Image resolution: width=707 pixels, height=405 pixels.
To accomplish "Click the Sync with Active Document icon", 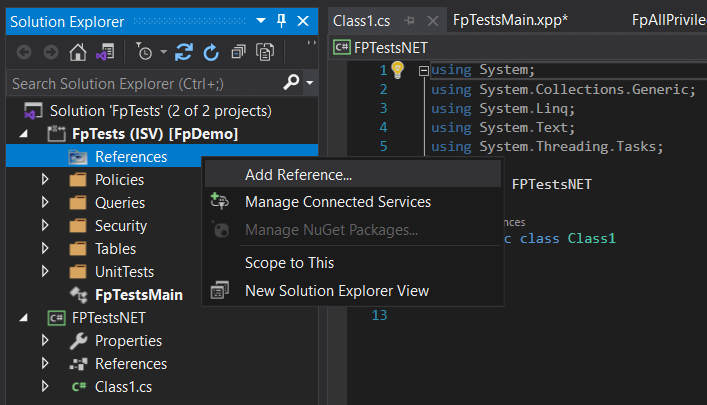I will click(184, 52).
